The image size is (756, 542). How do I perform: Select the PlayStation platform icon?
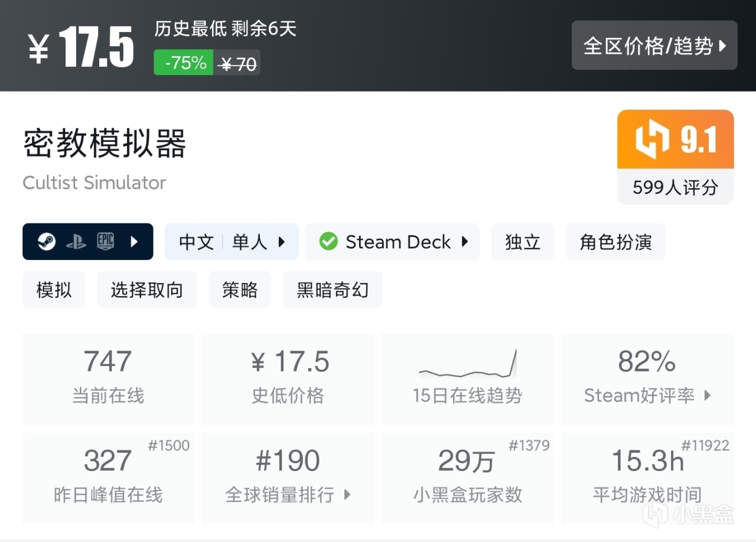click(x=75, y=241)
